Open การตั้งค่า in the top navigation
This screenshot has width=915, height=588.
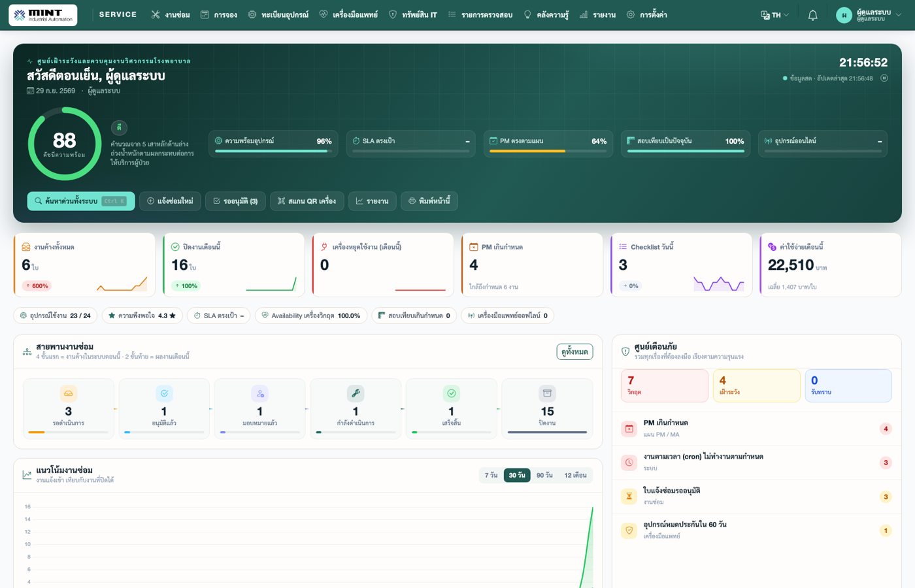point(647,15)
